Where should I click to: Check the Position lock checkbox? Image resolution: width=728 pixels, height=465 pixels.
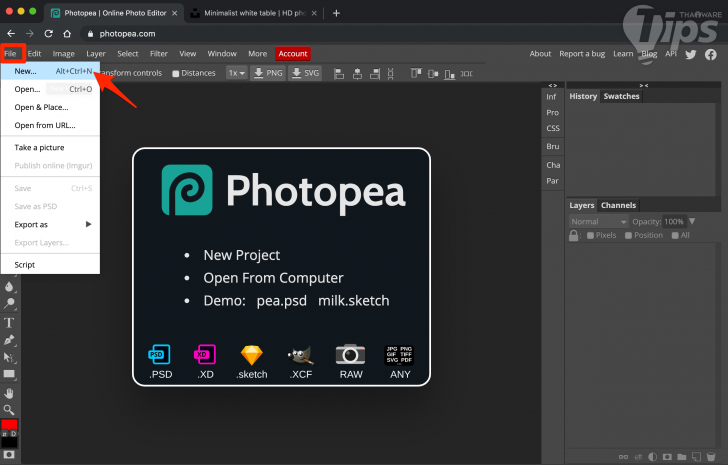pos(628,236)
